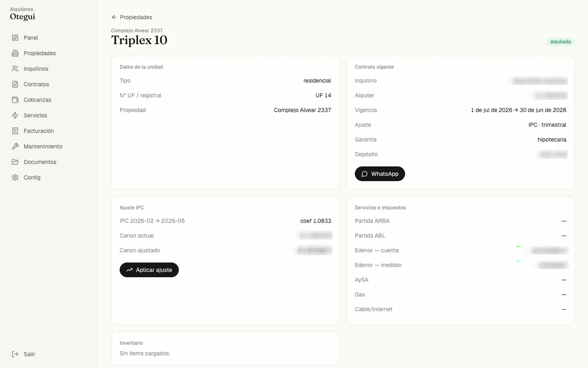Click the residencial type value

[x=317, y=81]
